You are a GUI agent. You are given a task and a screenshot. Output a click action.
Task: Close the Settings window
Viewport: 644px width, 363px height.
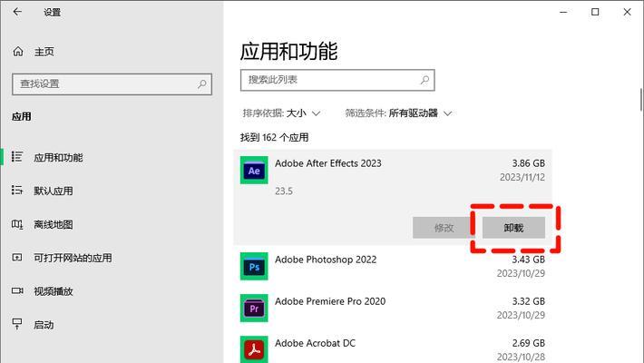[x=627, y=12]
